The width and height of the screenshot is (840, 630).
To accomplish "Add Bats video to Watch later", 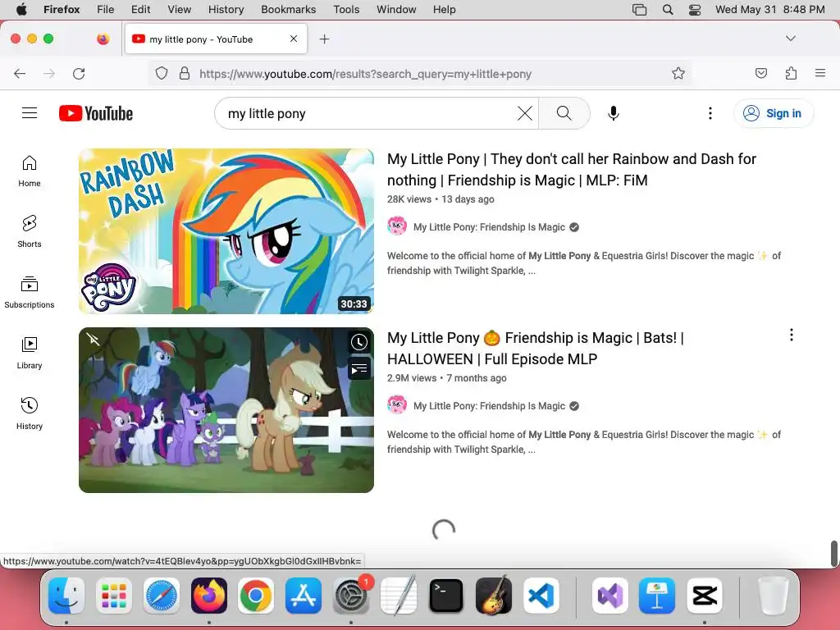I will (x=359, y=342).
